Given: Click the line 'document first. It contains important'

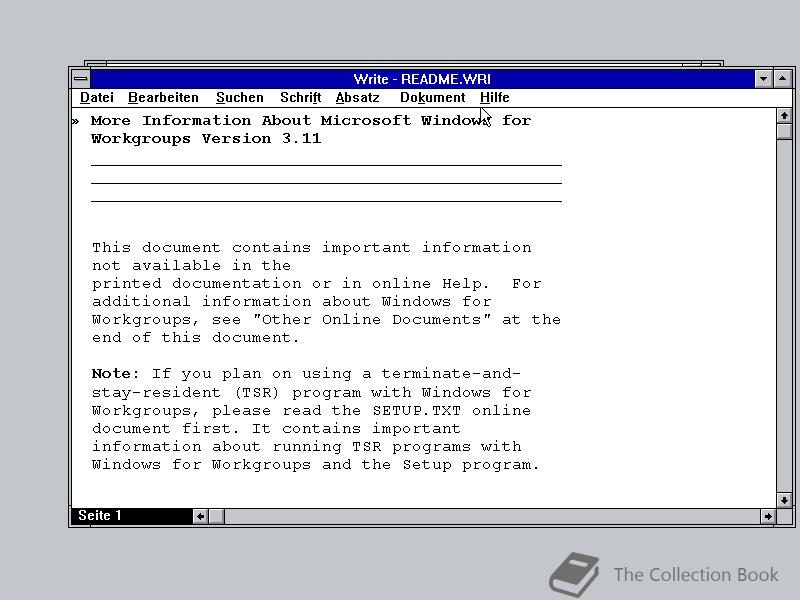Looking at the screenshot, I should pos(276,429).
